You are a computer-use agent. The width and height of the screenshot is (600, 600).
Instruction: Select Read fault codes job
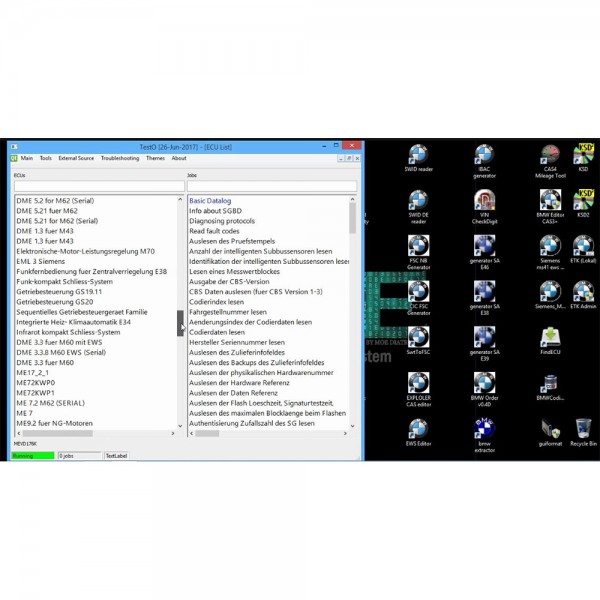(216, 231)
